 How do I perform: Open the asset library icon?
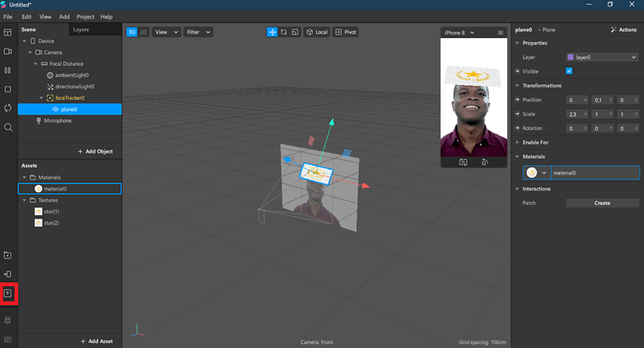[x=7, y=256]
